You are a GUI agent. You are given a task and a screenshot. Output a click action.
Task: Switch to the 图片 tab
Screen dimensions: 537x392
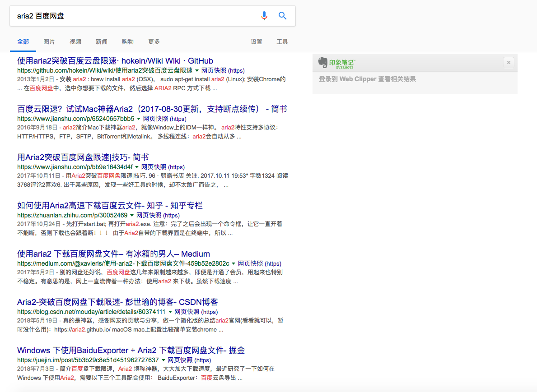click(49, 42)
